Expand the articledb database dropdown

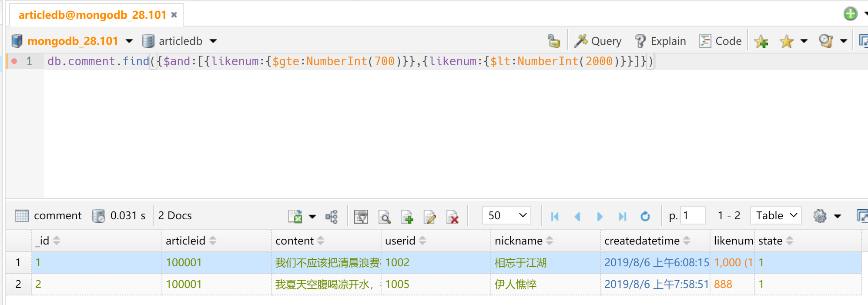(213, 41)
